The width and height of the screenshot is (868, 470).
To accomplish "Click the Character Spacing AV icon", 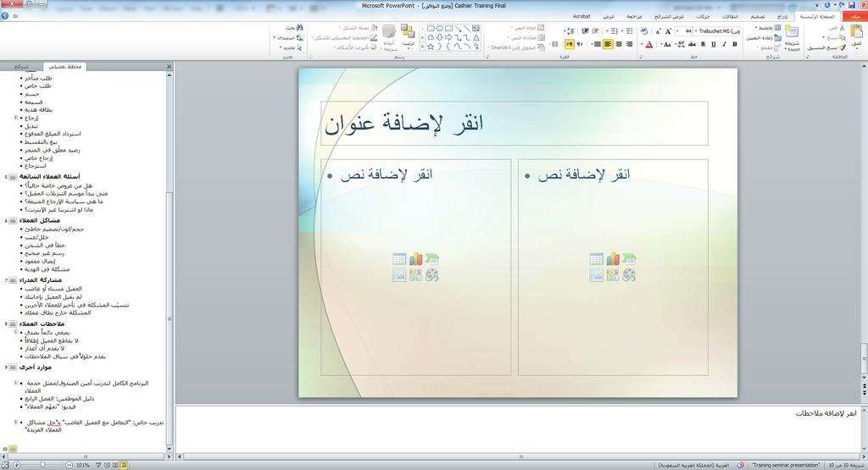I will [681, 44].
